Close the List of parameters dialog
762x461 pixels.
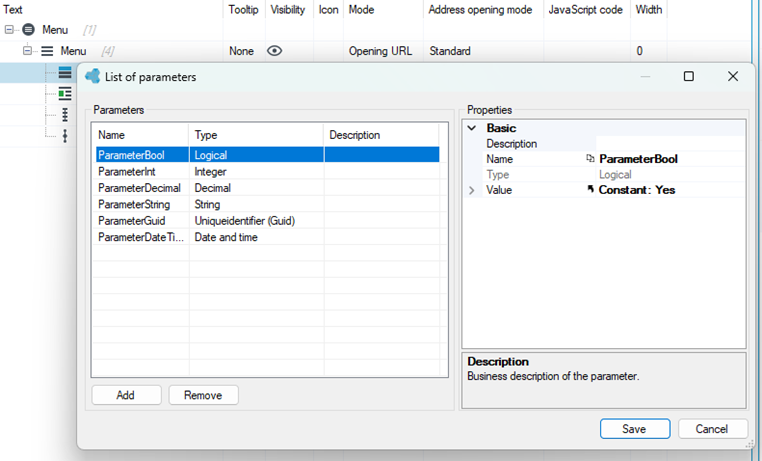point(733,76)
